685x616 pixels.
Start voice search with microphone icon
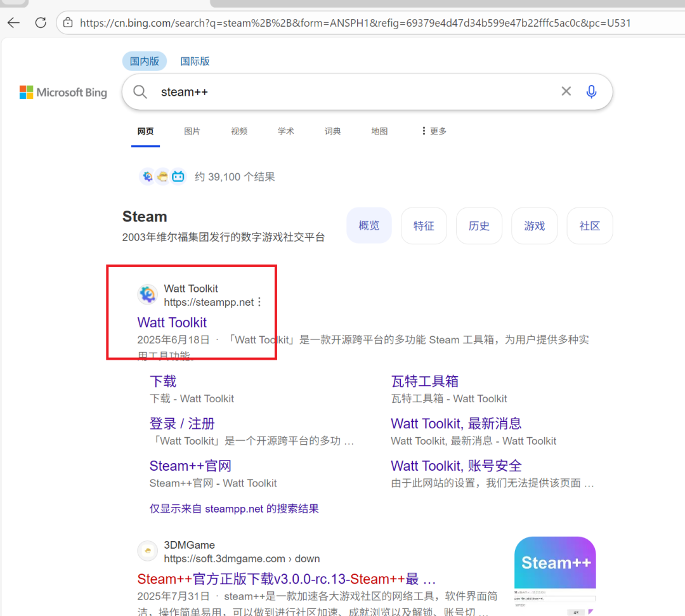(592, 92)
